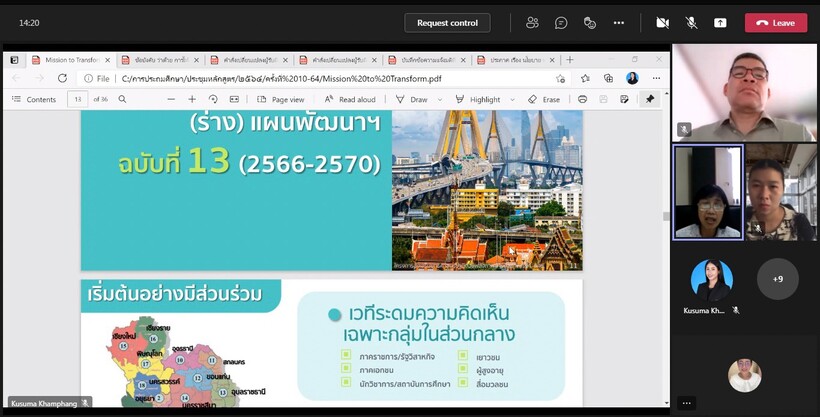Click the Request control button
This screenshot has width=820, height=417.
pos(447,23)
